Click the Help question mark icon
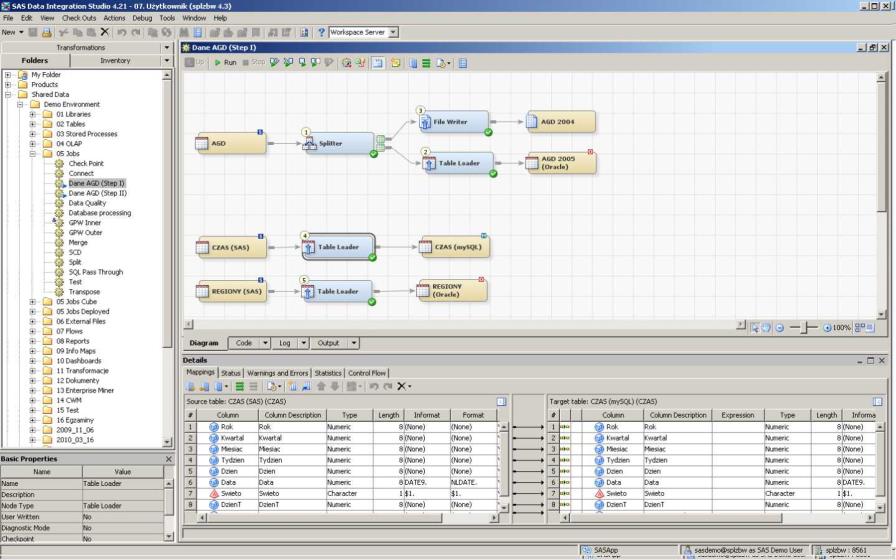Image resolution: width=896 pixels, height=560 pixels. click(x=322, y=33)
